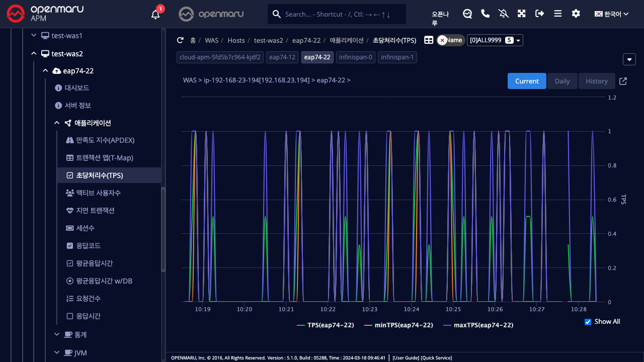
Task: Open the [0]ALL9999 dropdown
Action: pyautogui.click(x=495, y=40)
